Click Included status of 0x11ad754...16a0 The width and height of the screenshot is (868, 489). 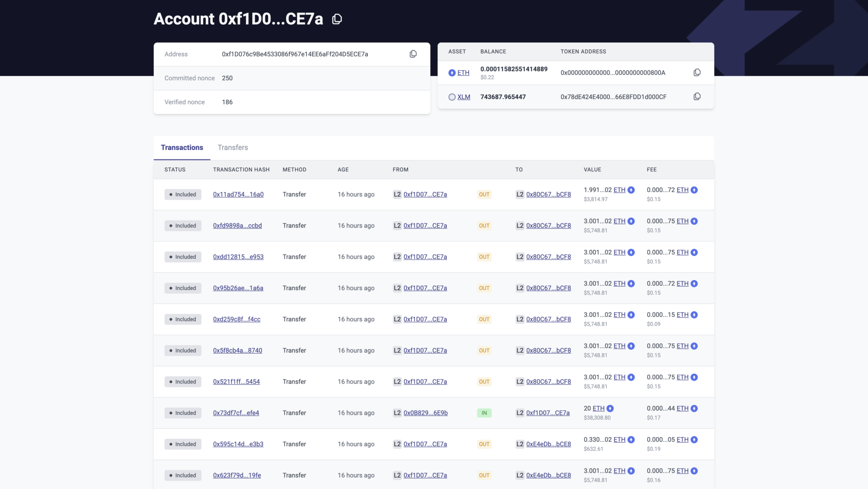[183, 194]
